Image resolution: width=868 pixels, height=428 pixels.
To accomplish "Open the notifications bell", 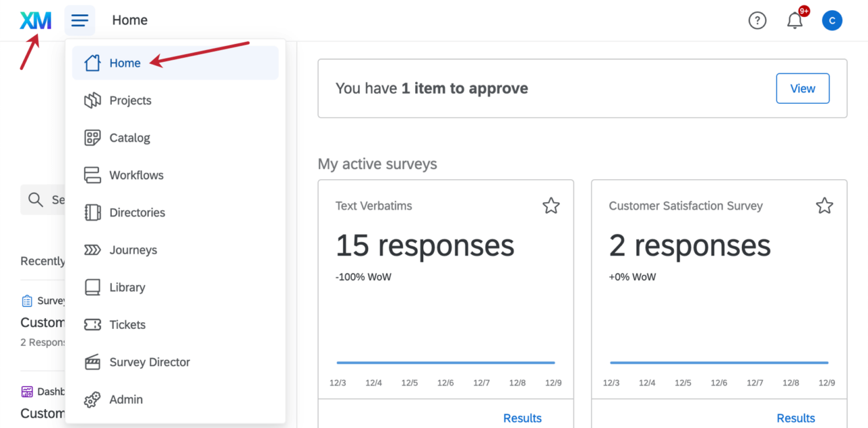I will [x=793, y=20].
